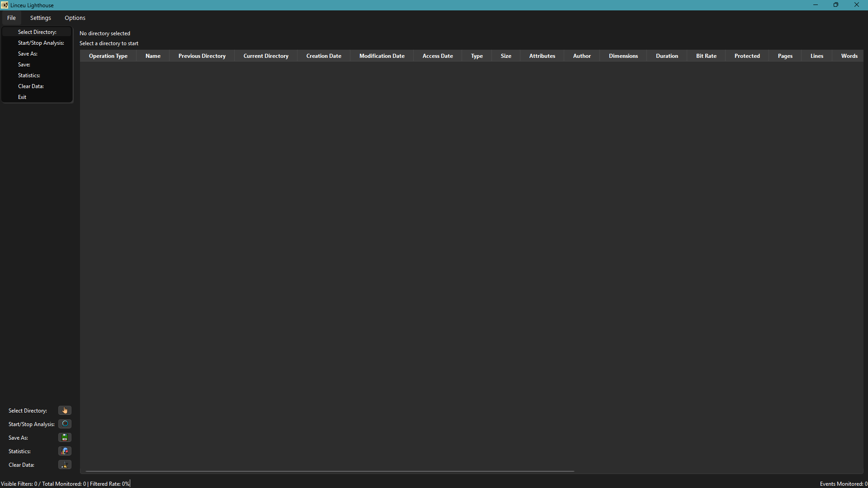Click the Modification Date column header

[x=382, y=56]
